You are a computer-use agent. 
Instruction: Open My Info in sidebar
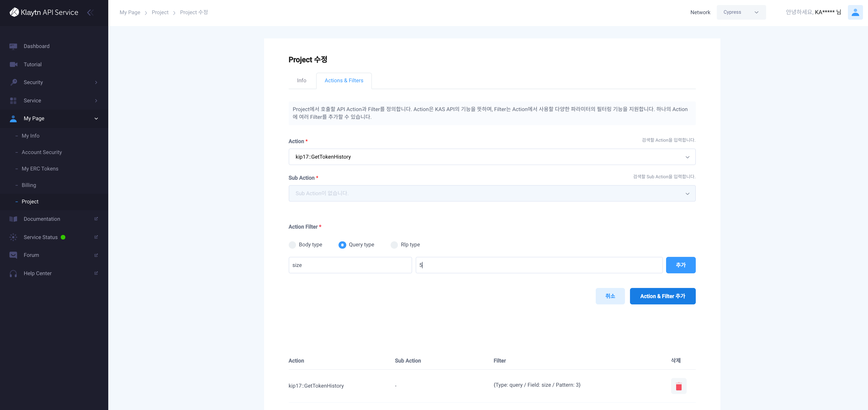pyautogui.click(x=30, y=136)
